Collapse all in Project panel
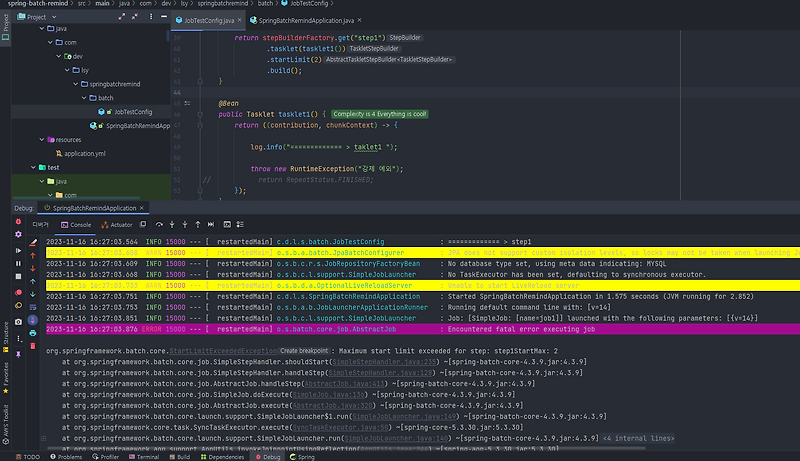The image size is (800, 461). (135, 17)
